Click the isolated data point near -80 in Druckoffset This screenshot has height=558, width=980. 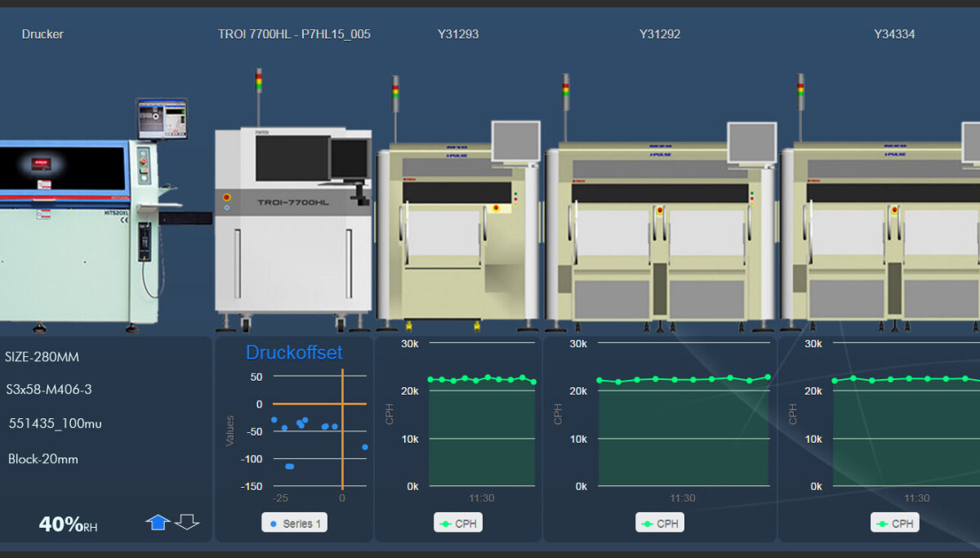pos(365,447)
